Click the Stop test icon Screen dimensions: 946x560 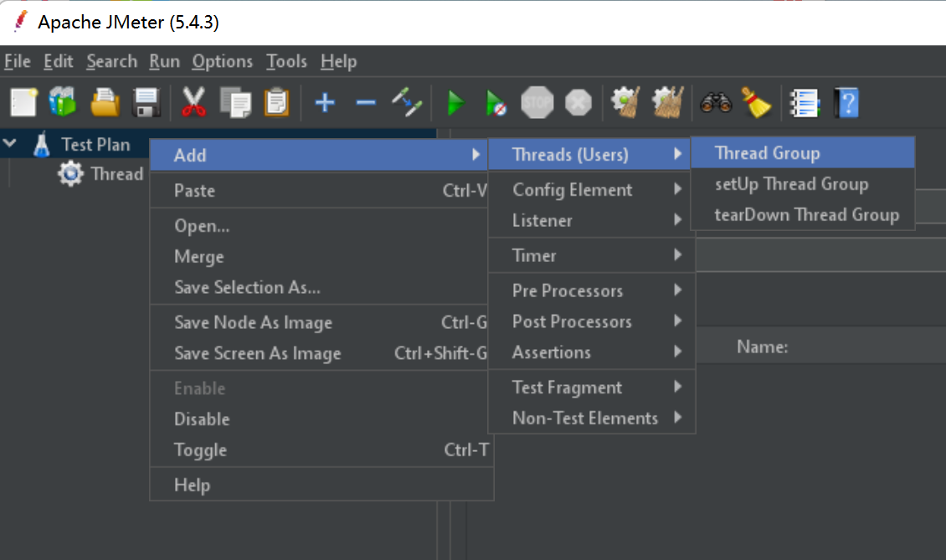coord(537,102)
